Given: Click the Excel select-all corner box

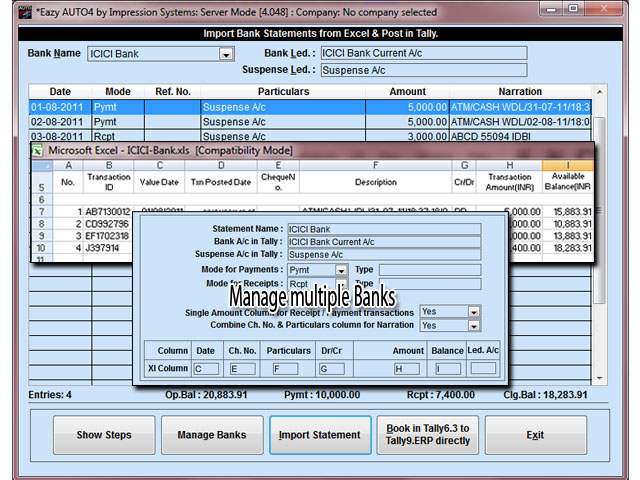Looking at the screenshot, I should (42, 165).
